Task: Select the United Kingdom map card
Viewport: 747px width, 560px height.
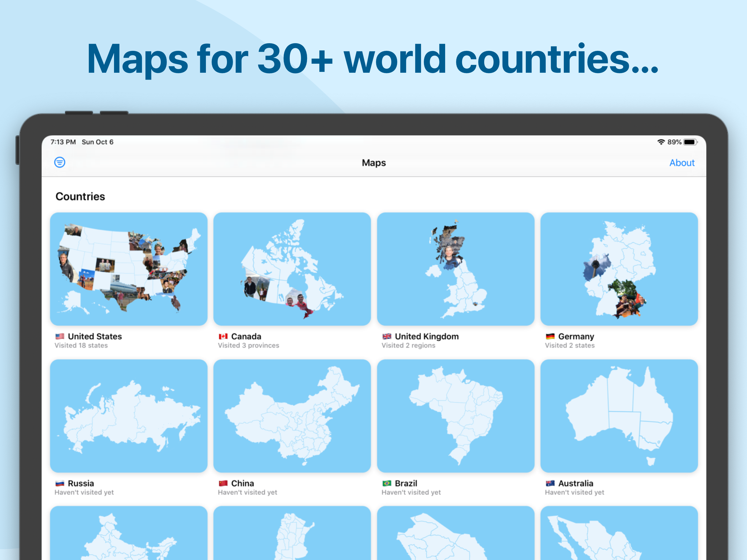Action: tap(456, 269)
